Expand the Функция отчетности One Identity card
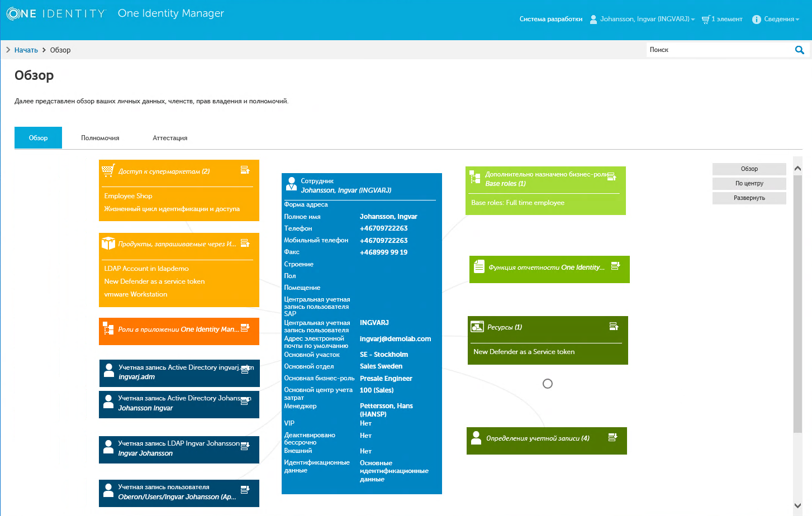 point(615,265)
